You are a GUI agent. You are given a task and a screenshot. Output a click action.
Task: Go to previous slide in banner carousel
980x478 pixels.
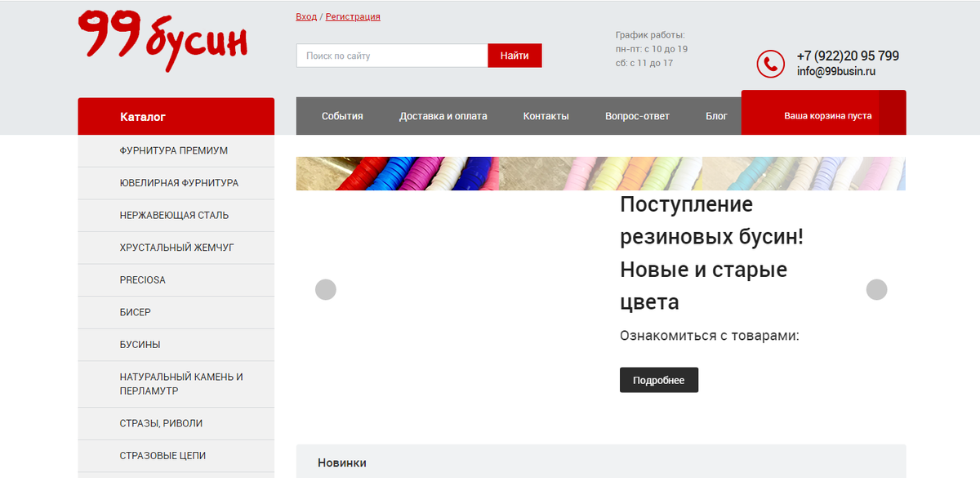pos(326,289)
